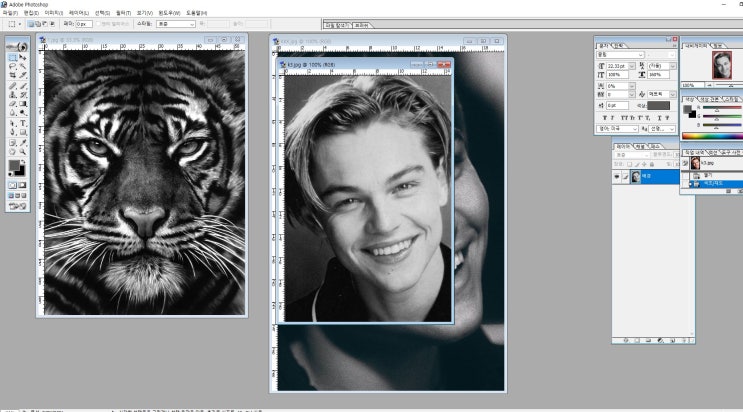Select the Magic Wand tool

23,66
